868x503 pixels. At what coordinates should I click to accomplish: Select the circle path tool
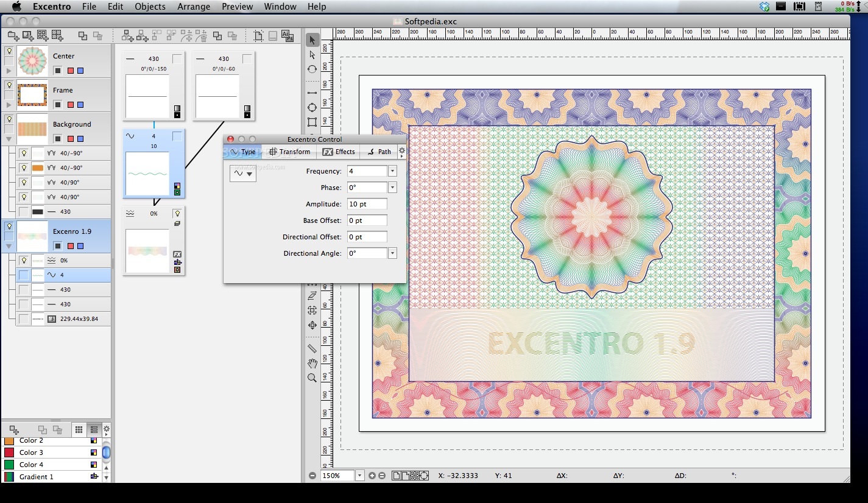[312, 107]
